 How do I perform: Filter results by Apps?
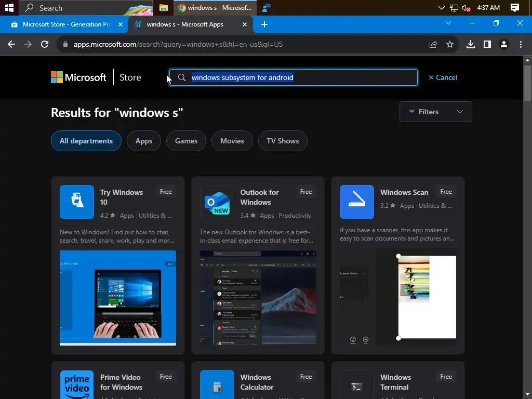point(144,141)
